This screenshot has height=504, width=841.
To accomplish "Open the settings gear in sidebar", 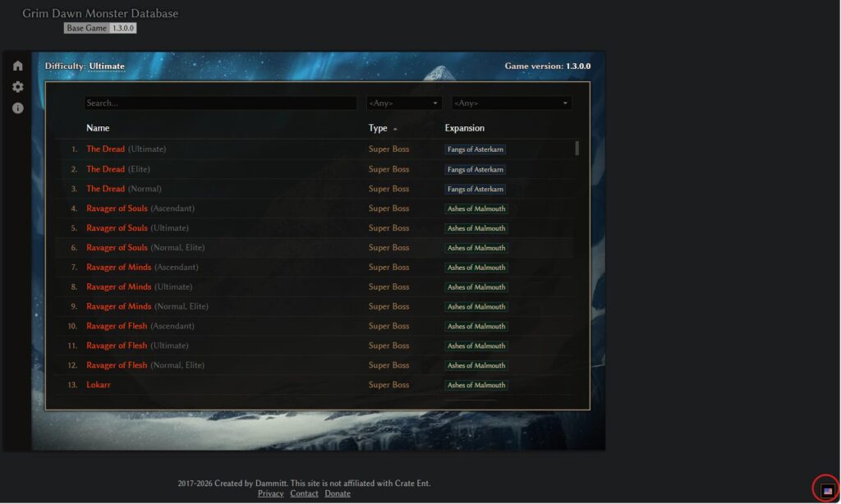I will click(x=18, y=87).
